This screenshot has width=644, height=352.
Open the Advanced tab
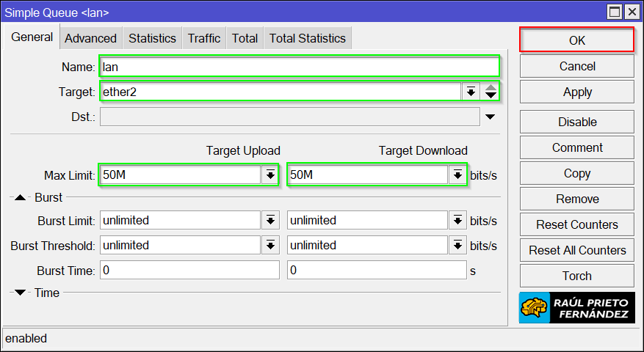pos(90,38)
